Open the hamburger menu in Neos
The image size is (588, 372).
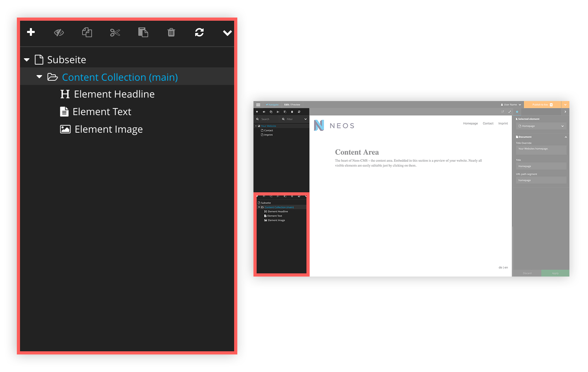click(258, 105)
